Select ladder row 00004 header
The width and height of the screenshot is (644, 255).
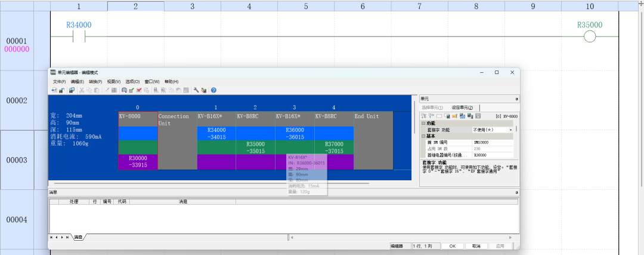point(17,220)
